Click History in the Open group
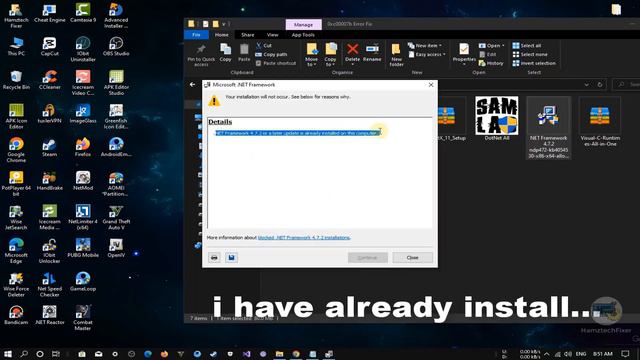This screenshot has height=360, width=640. click(491, 63)
